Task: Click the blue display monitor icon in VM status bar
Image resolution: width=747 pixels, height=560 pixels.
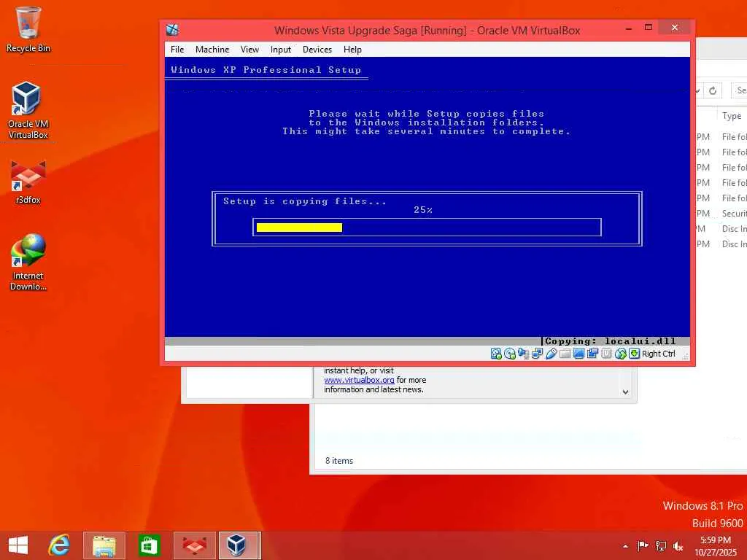Action: pos(578,354)
